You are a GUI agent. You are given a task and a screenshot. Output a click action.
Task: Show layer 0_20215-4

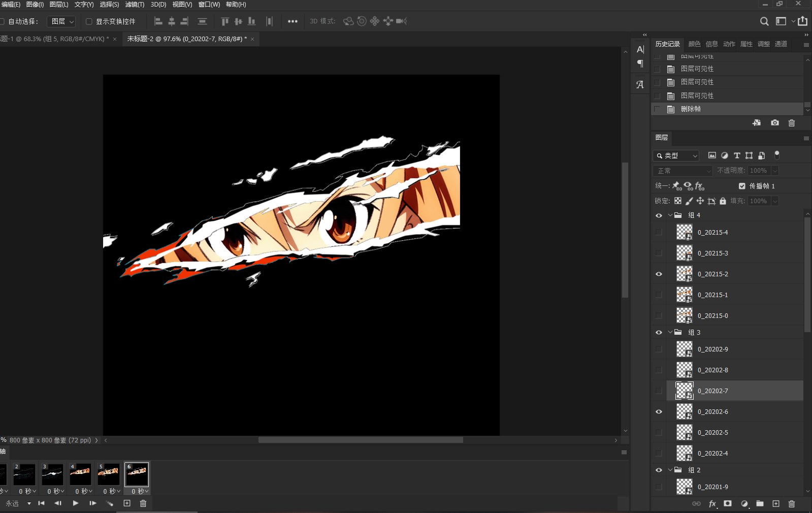(x=659, y=232)
